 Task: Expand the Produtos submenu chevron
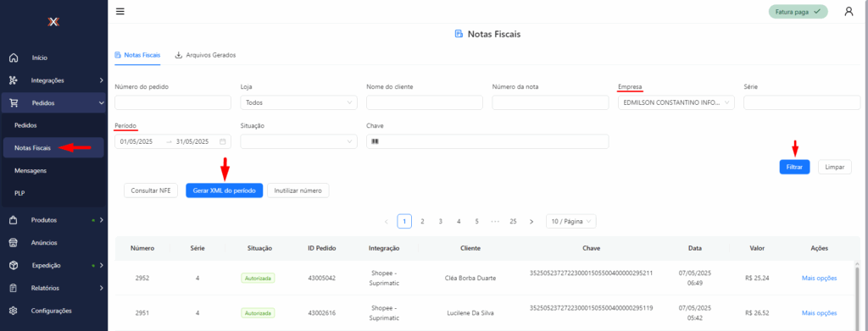[101, 220]
